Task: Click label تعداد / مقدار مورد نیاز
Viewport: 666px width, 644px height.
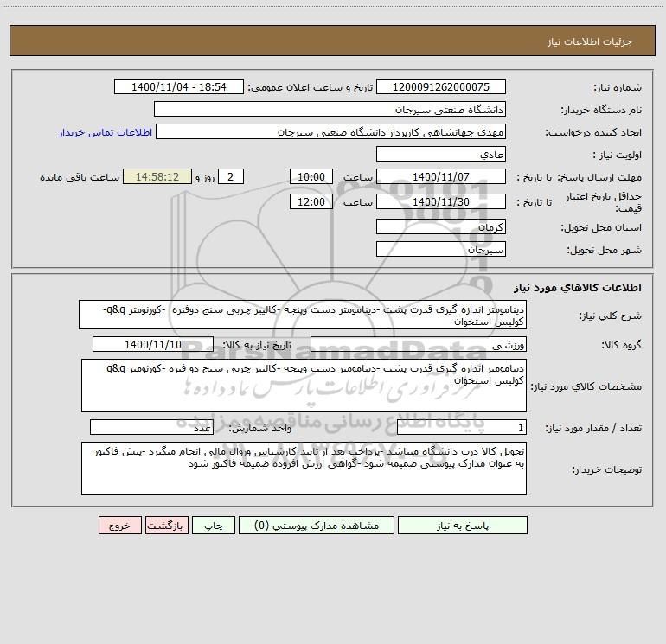Action: tap(593, 429)
